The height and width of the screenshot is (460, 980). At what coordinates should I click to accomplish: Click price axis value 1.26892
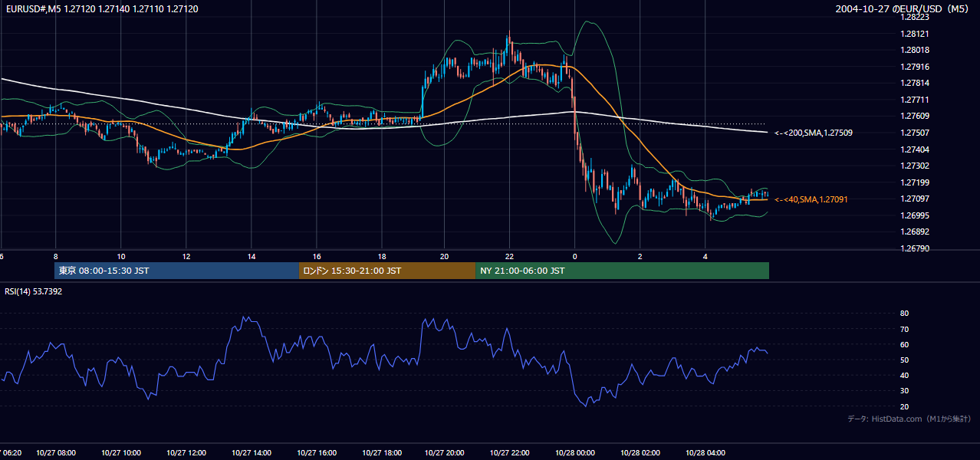(x=916, y=232)
